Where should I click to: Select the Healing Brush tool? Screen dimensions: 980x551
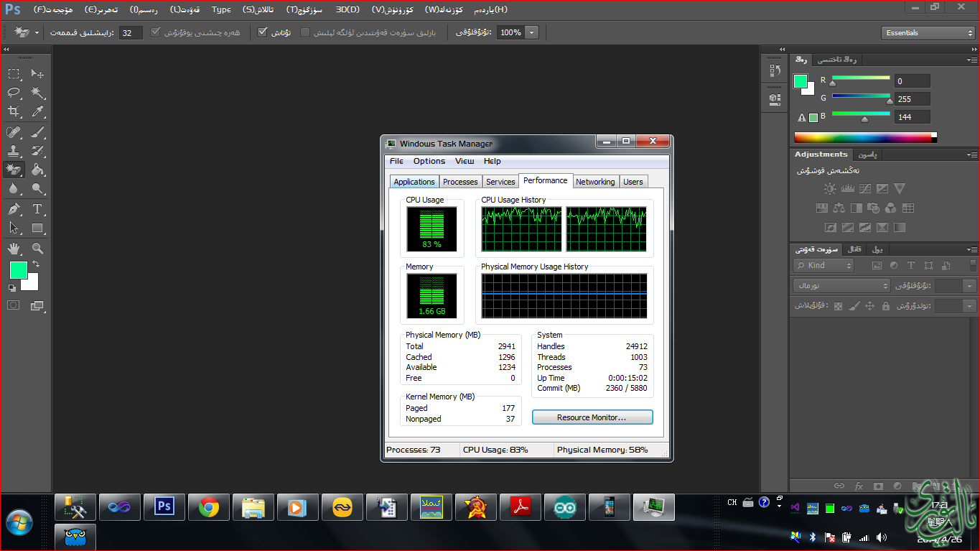click(14, 131)
